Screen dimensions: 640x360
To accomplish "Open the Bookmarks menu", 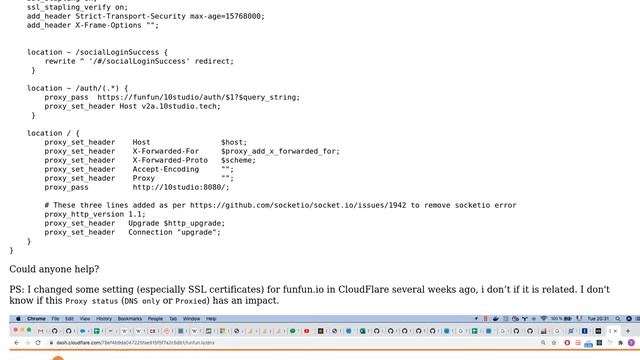I will [x=130, y=319].
